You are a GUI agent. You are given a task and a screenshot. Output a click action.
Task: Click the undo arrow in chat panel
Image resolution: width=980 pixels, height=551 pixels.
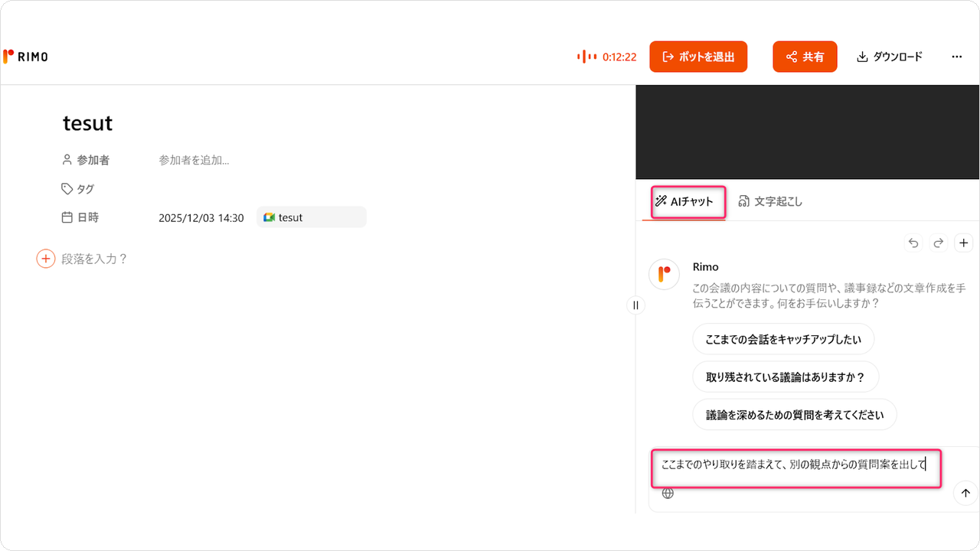coord(913,243)
